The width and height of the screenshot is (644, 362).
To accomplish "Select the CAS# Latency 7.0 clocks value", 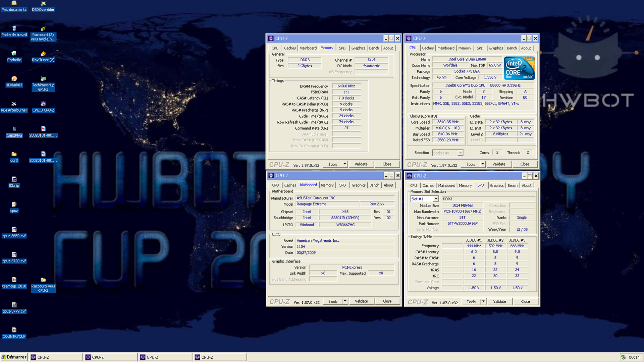I will coord(346,98).
